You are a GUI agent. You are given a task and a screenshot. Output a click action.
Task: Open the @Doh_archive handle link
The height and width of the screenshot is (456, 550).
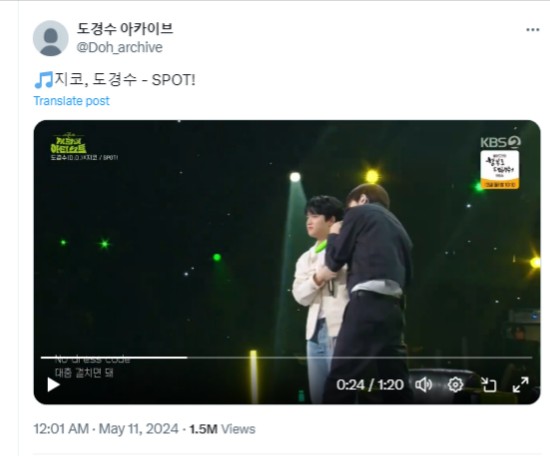[120, 47]
